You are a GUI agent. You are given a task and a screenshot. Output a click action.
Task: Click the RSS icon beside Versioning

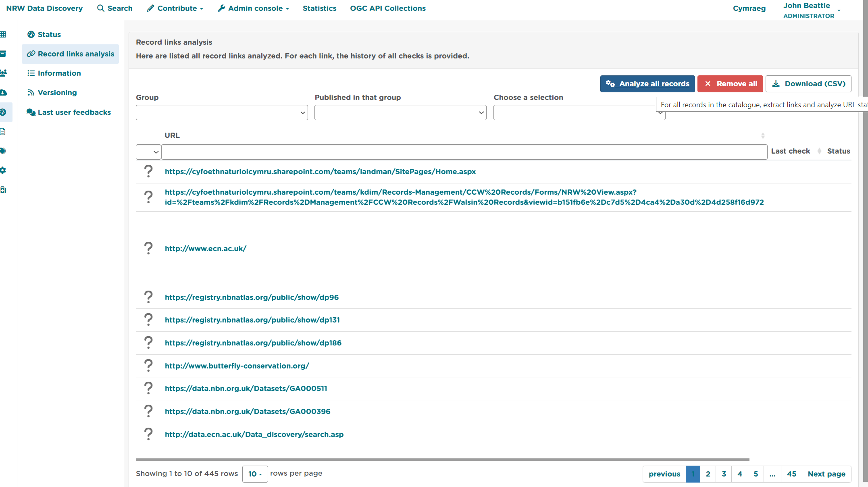pos(31,92)
